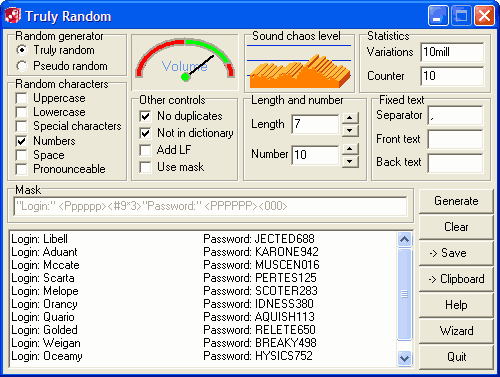Viewport: 500px width, 377px height.
Task: Click the text 'Password: KARONE942'
Action: 261,252
